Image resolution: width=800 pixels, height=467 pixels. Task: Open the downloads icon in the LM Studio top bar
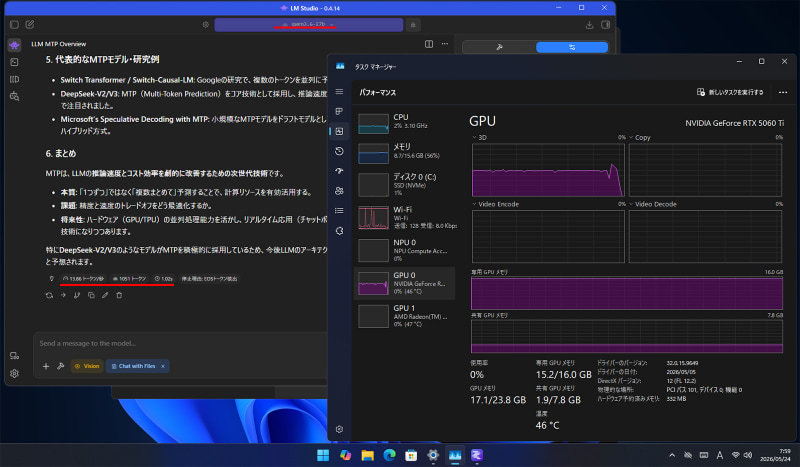click(x=589, y=24)
